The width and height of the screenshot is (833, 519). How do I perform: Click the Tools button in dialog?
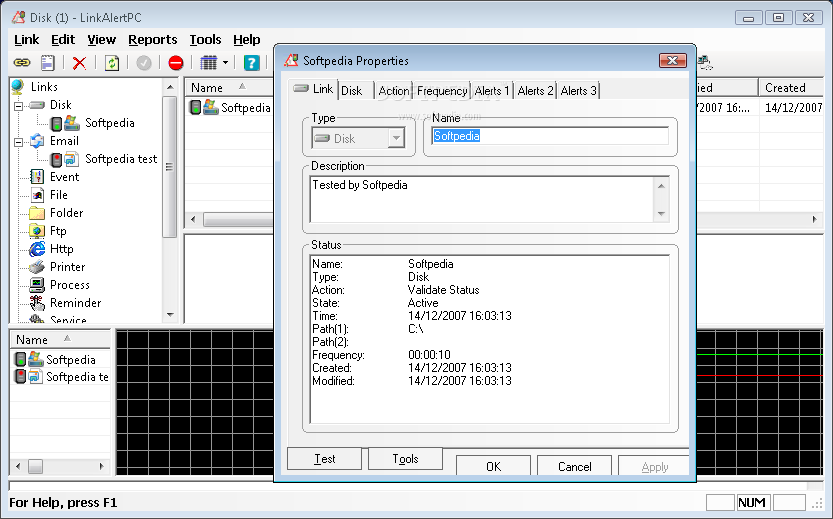405,458
